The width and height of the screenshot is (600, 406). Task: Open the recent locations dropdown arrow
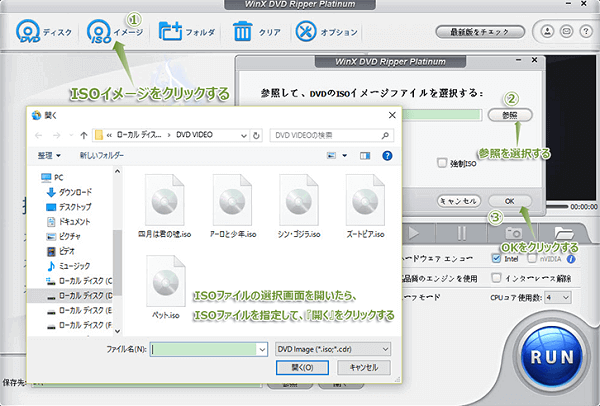pos(71,135)
